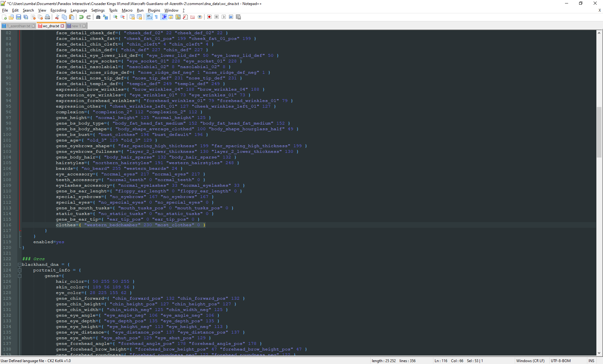Click the vertical scrollbar thumb
Image resolution: width=603 pixels, height=364 pixels.
point(599,132)
